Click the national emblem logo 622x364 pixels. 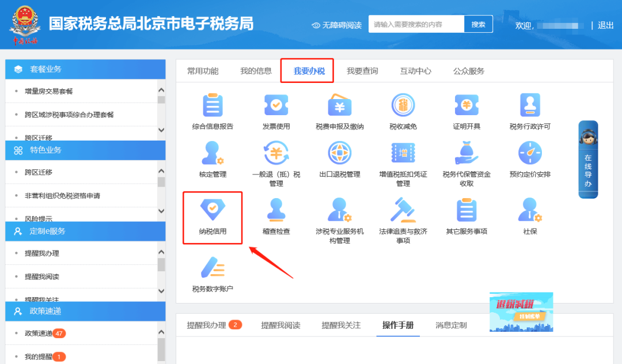(25, 25)
